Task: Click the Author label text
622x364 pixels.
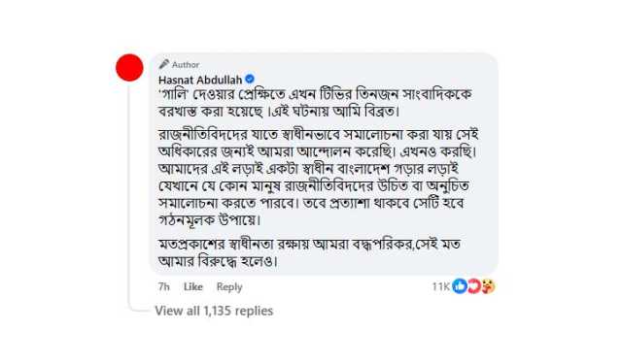Action: coord(186,65)
